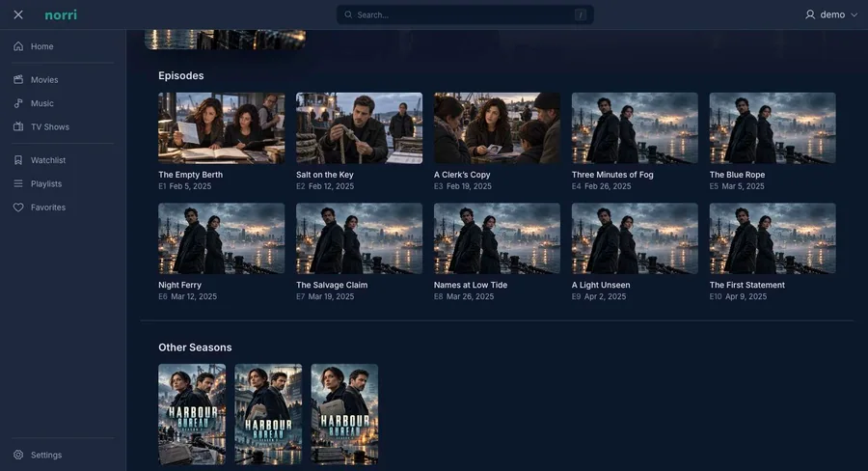Click the norri logo

61,15
